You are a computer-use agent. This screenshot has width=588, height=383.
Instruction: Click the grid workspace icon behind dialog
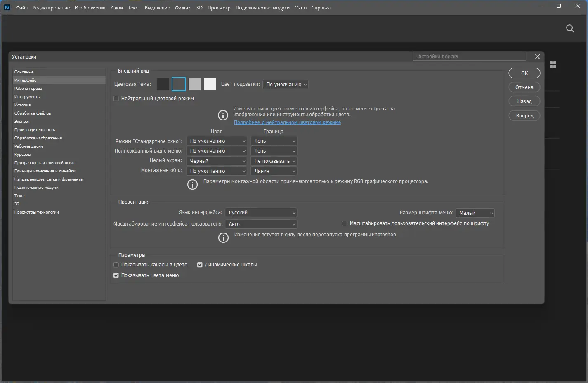pyautogui.click(x=553, y=65)
